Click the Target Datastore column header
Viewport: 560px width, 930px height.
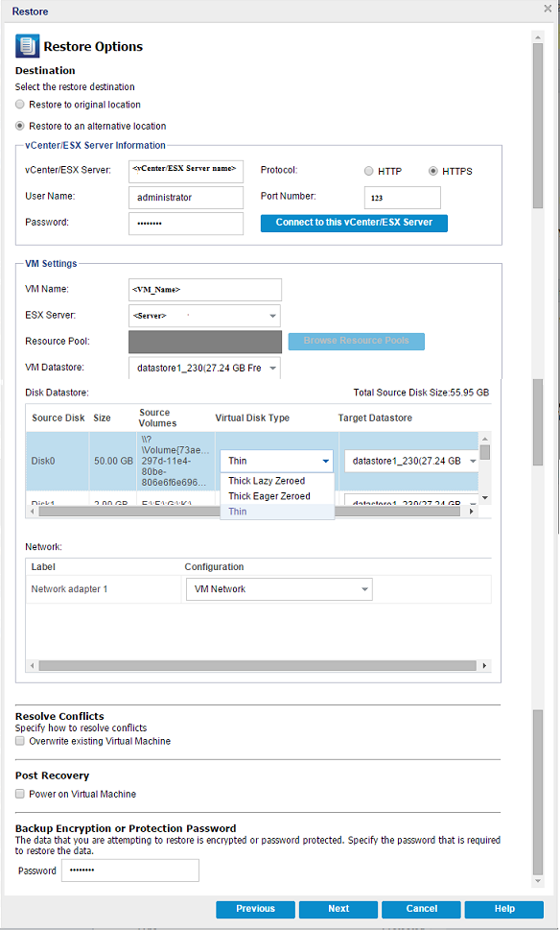point(375,417)
